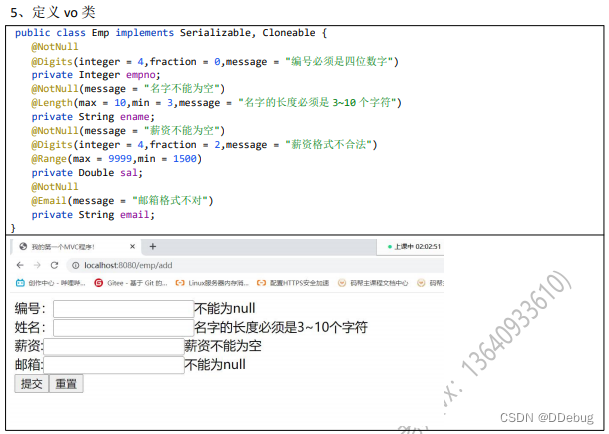Open a new tab with plus icon
The width and height of the screenshot is (609, 434).
pyautogui.click(x=153, y=246)
